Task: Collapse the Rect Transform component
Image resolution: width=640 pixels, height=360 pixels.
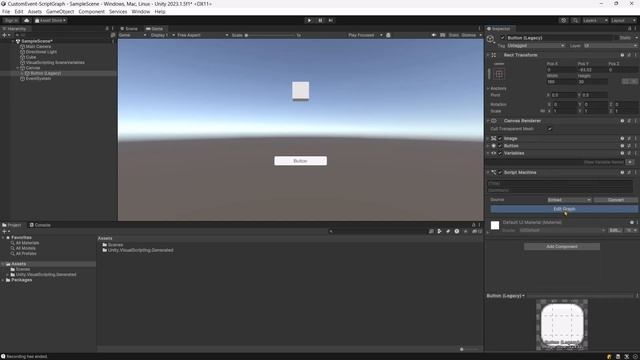Action: (488, 55)
